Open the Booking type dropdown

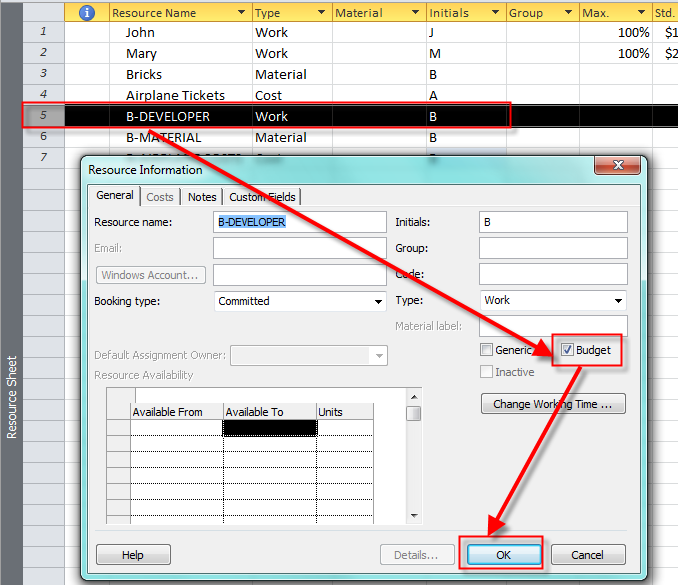pos(378,301)
